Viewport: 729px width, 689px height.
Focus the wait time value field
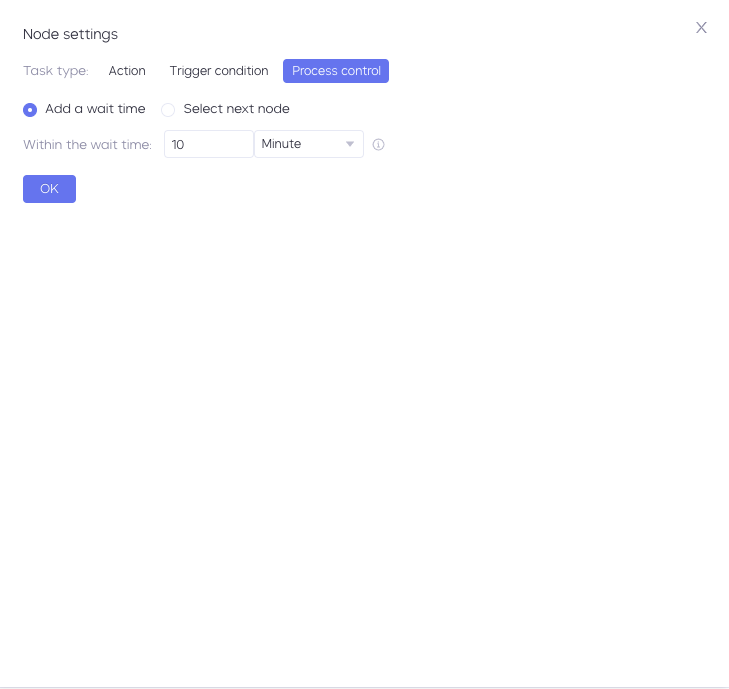pyautogui.click(x=209, y=144)
